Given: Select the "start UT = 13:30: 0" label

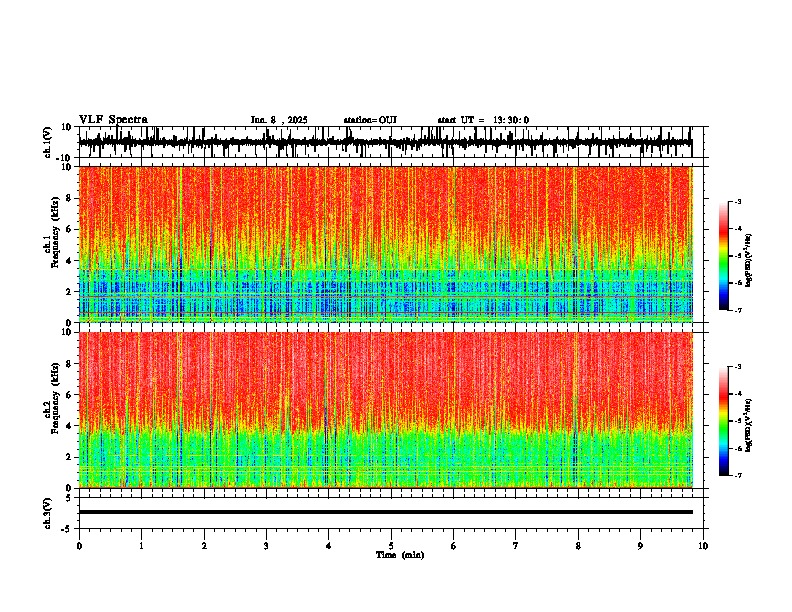Looking at the screenshot, I should [x=483, y=120].
